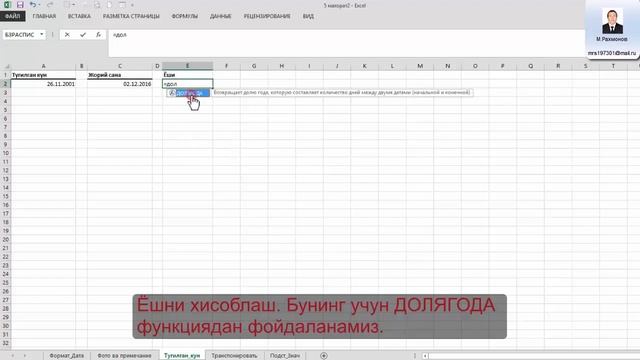This screenshot has height=360, width=640.
Task: Click horizontal scrollbar left arrow
Action: (425, 356)
